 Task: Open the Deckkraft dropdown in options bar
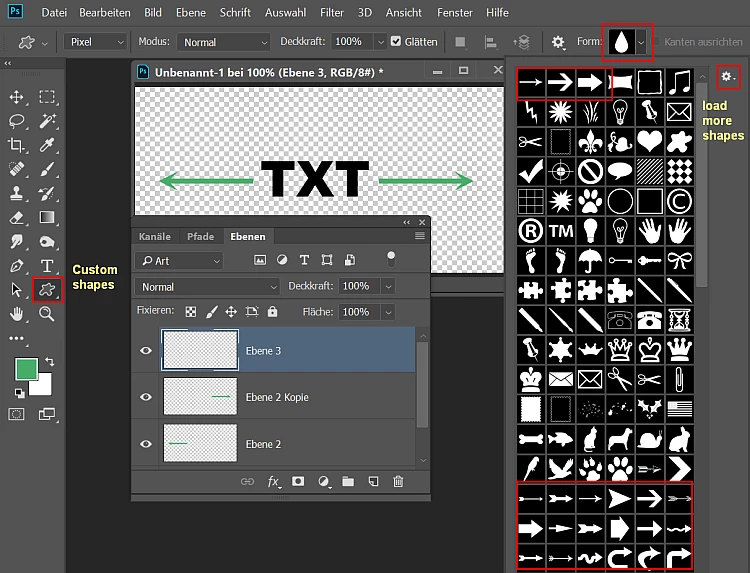pos(380,42)
